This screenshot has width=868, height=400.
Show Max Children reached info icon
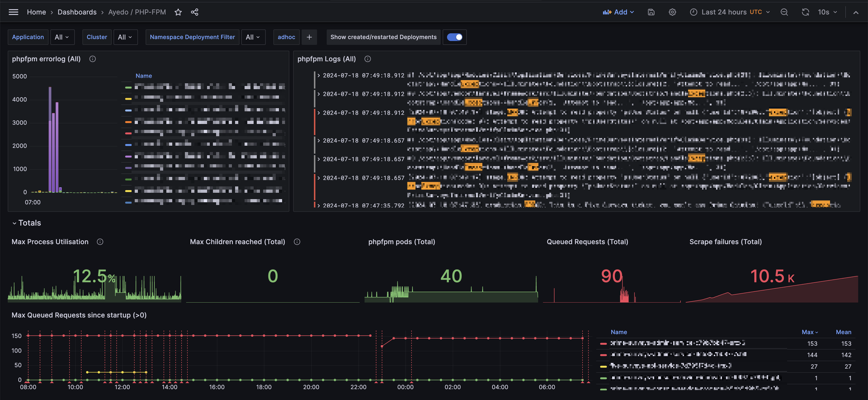coord(297,242)
